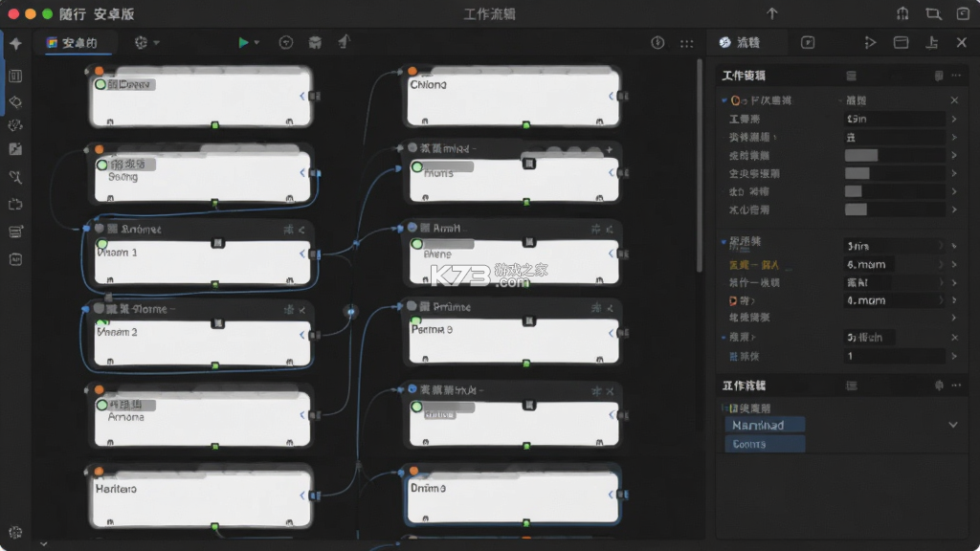Click the pin icon right of package icon
This screenshot has height=551, width=980.
tap(344, 42)
